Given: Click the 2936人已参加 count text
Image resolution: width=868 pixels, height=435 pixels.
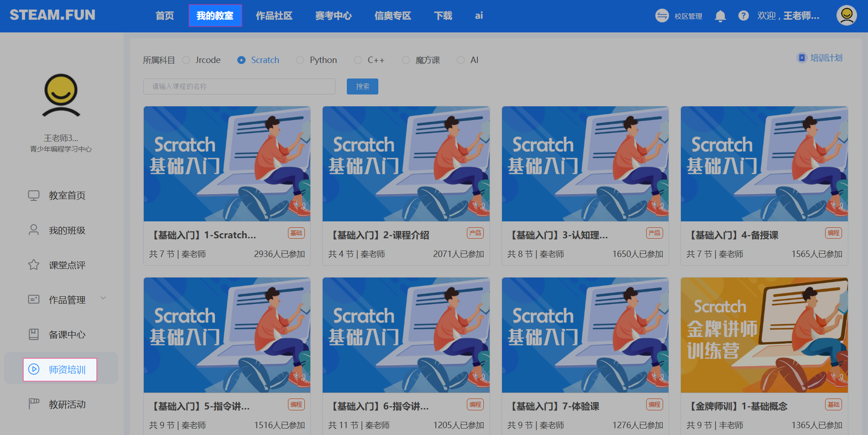Looking at the screenshot, I should click(x=279, y=254).
